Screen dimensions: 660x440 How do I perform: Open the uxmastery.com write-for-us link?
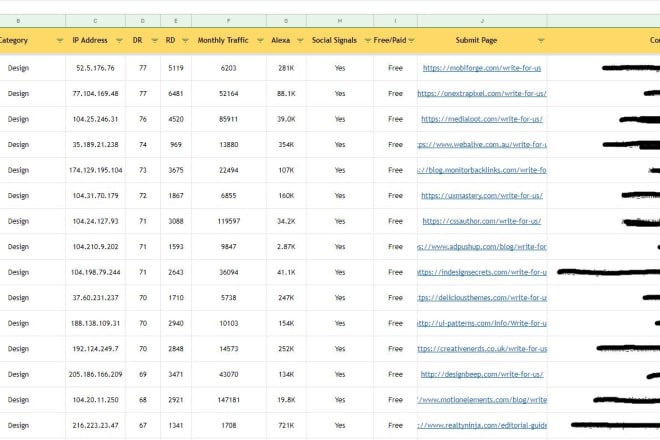point(482,196)
